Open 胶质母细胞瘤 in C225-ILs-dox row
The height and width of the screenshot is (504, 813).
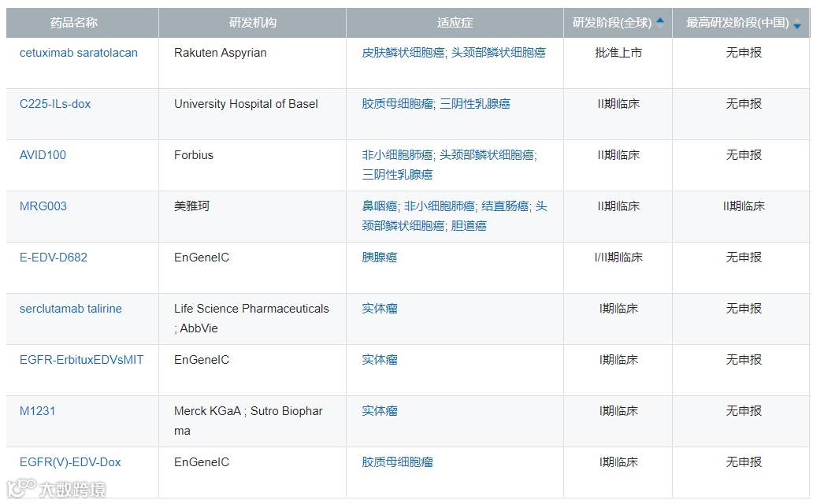click(x=397, y=104)
